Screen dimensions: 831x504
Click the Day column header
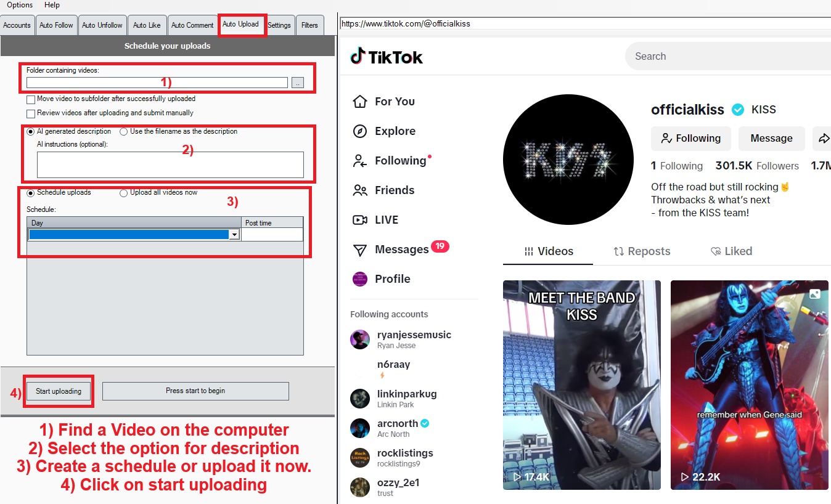pyautogui.click(x=134, y=223)
